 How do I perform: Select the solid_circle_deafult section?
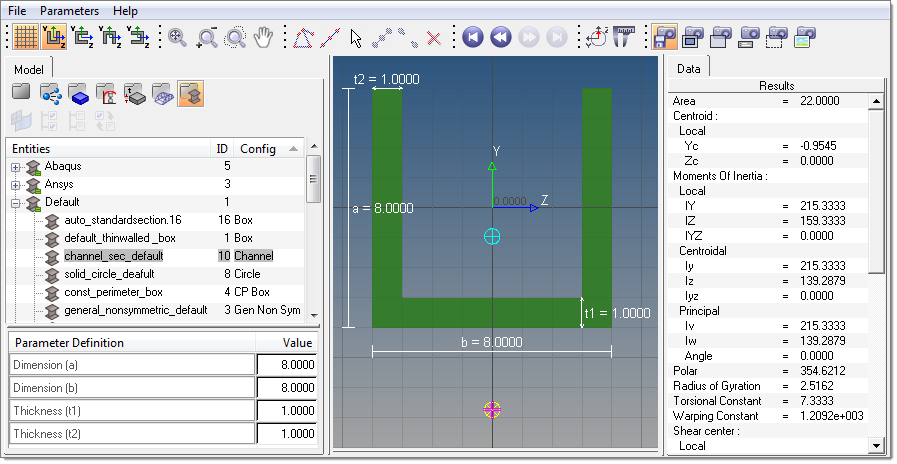point(108,273)
